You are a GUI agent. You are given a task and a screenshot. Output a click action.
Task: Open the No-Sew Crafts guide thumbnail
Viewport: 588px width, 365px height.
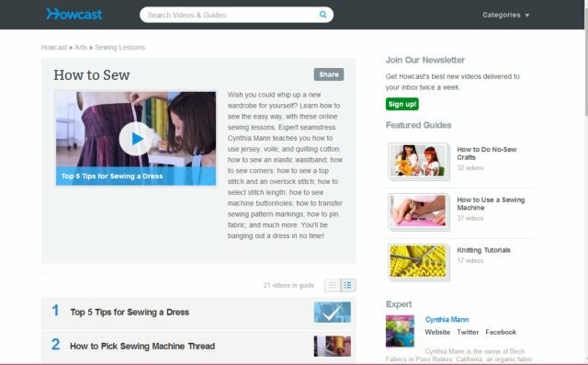point(418,161)
